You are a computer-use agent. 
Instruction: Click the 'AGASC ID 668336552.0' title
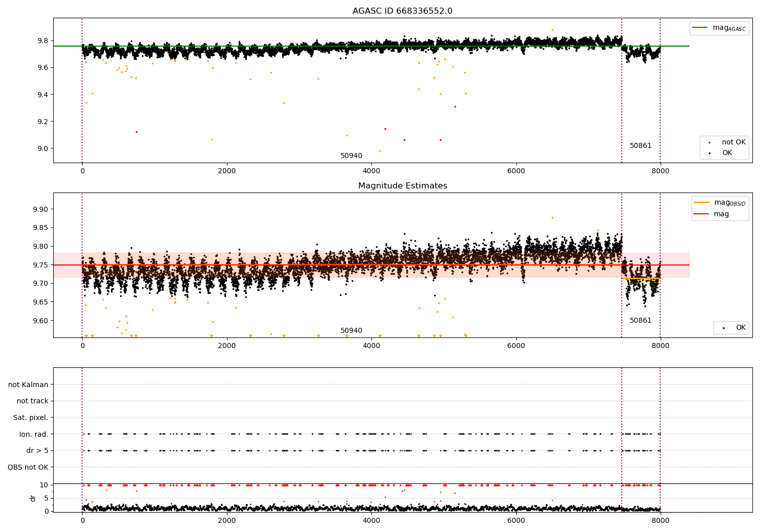click(x=403, y=11)
